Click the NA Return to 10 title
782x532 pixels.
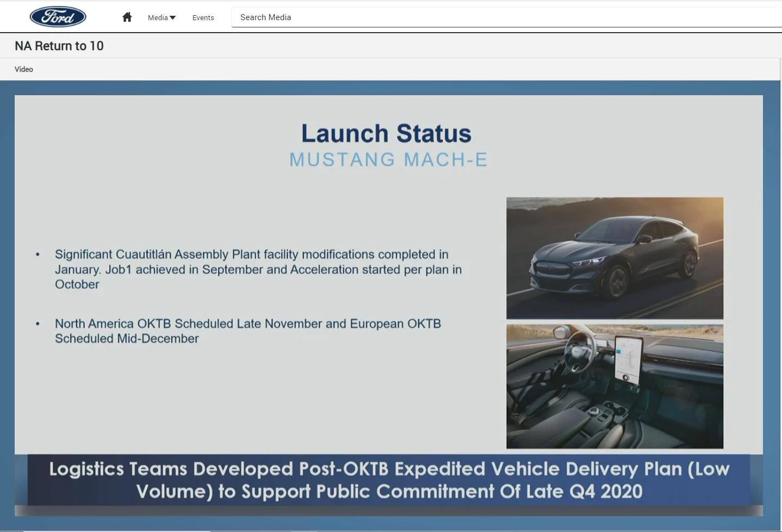[59, 46]
